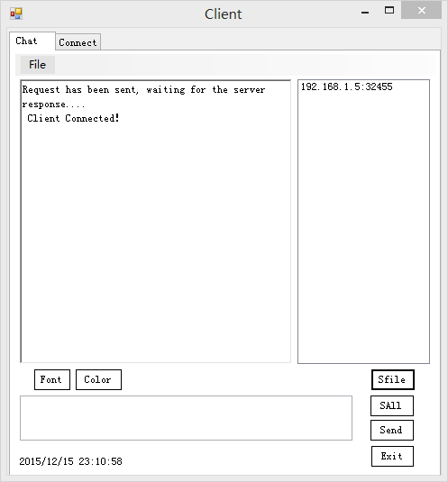This screenshot has width=448, height=482.
Task: Click the SAll button
Action: (392, 405)
